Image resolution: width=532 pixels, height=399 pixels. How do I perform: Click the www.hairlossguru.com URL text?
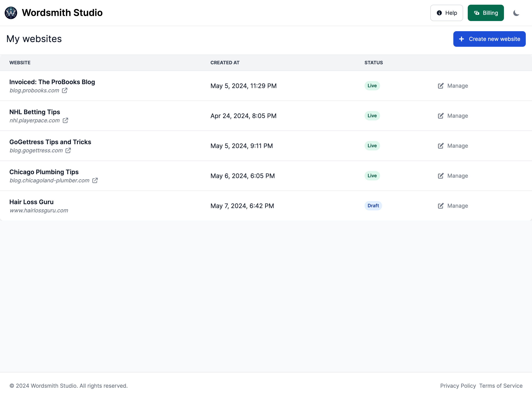pyautogui.click(x=39, y=211)
